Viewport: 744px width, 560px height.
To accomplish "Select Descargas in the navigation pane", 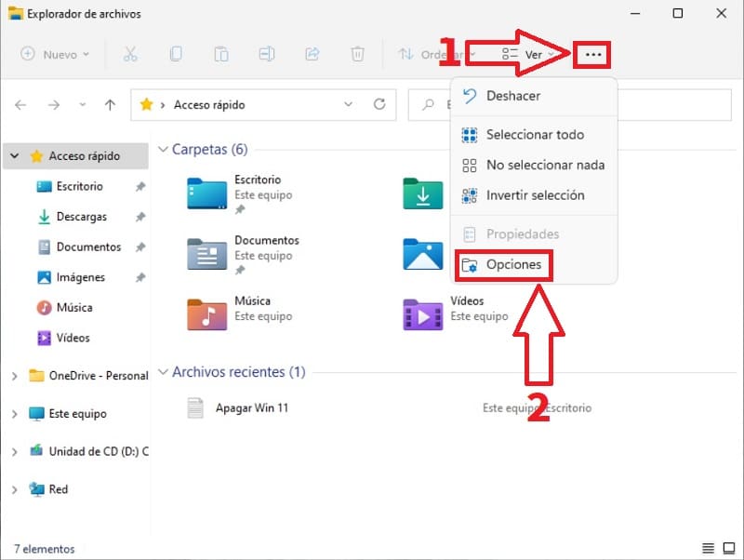I will click(x=81, y=217).
